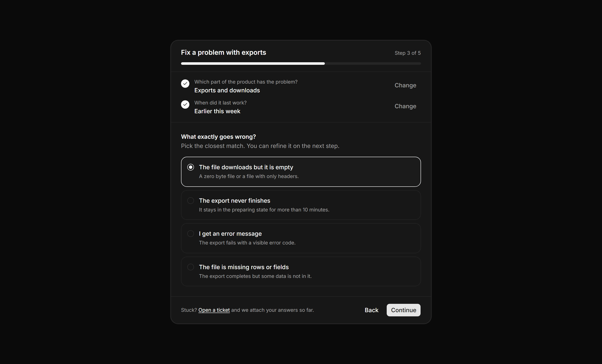The height and width of the screenshot is (364, 602).
Task: Click the checkmark icon beside Earlier this week
Action: [185, 104]
